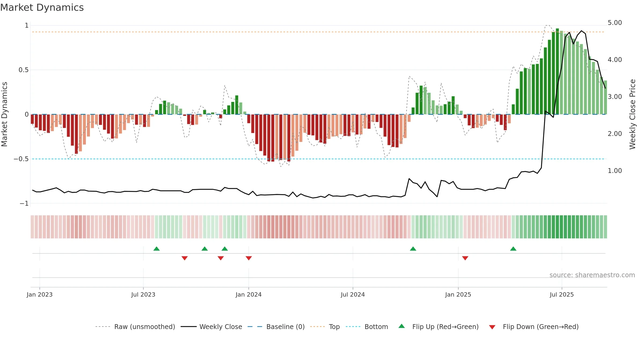Toggle the Baseline (0) legend entry
644x362 pixels.
276,327
